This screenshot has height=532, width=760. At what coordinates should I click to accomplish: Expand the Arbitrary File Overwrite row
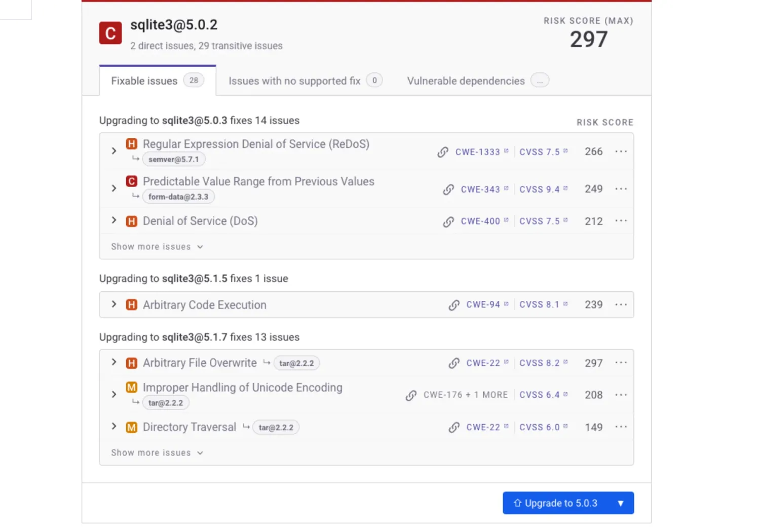(x=114, y=362)
